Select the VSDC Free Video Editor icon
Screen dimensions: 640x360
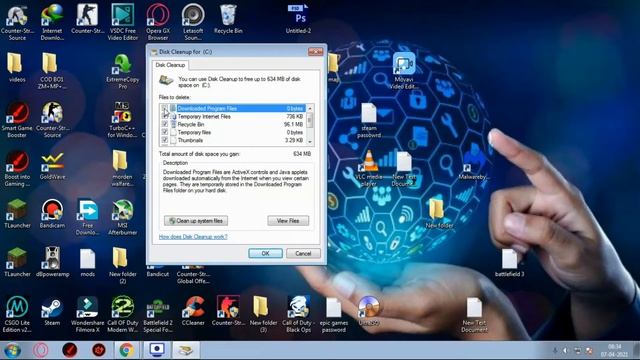122,22
